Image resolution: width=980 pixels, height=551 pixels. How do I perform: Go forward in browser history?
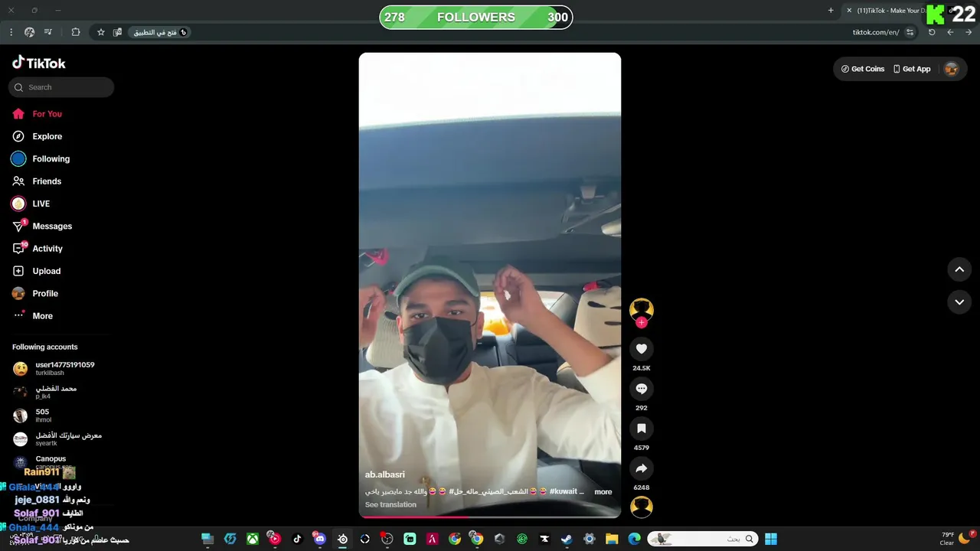(969, 32)
